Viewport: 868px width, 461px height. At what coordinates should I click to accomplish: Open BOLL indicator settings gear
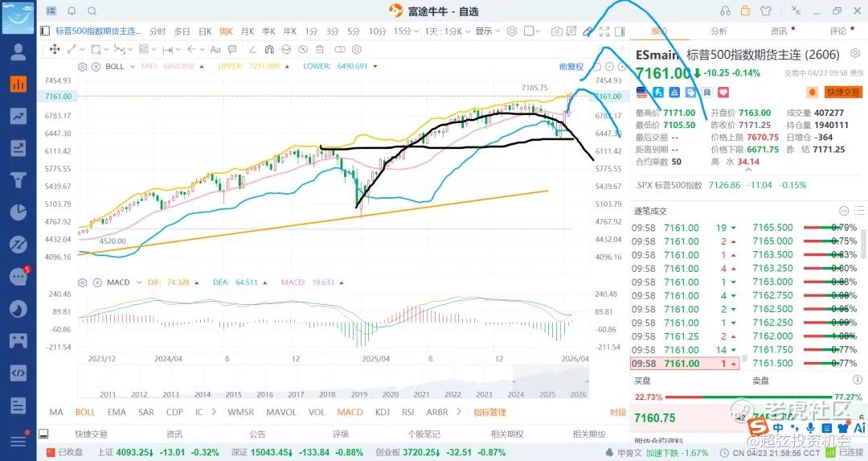click(83, 67)
